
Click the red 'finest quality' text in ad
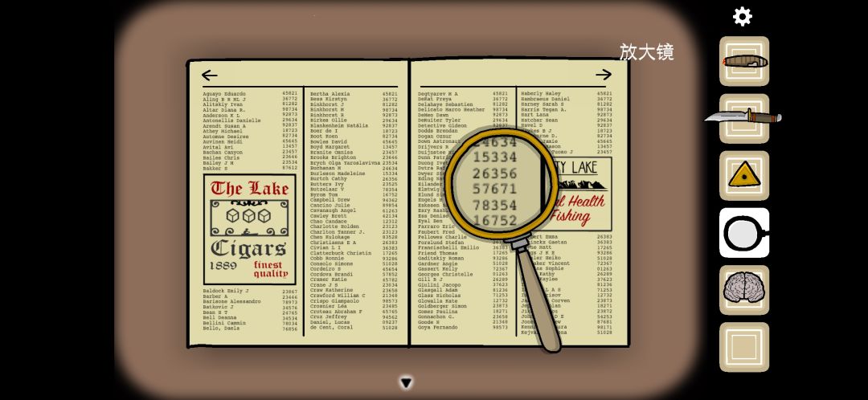click(x=272, y=269)
